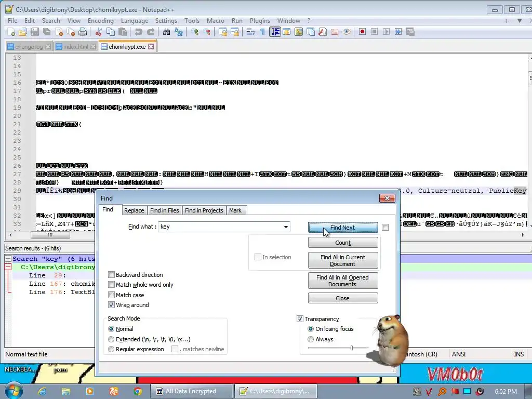Click the horizontal editor scrollbar thumb
Screen dimensions: 532x399
[x=50, y=235]
